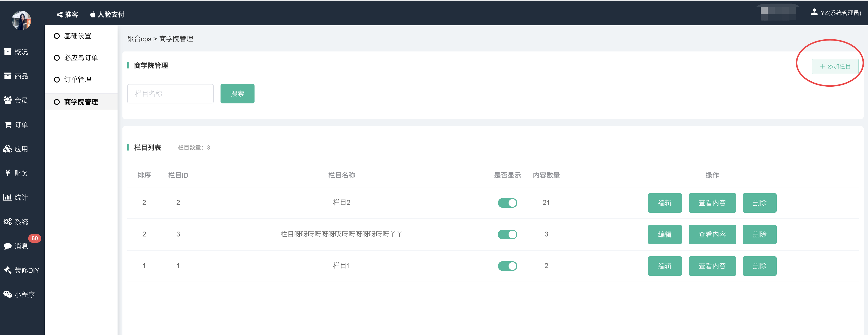Open the 系统 gears settings icon
The height and width of the screenshot is (335, 868).
[8, 222]
